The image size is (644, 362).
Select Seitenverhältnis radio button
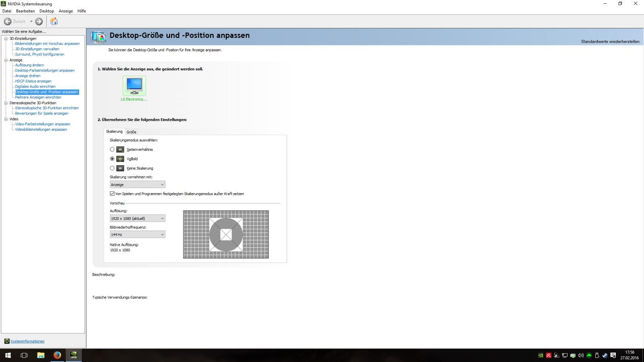pos(112,149)
